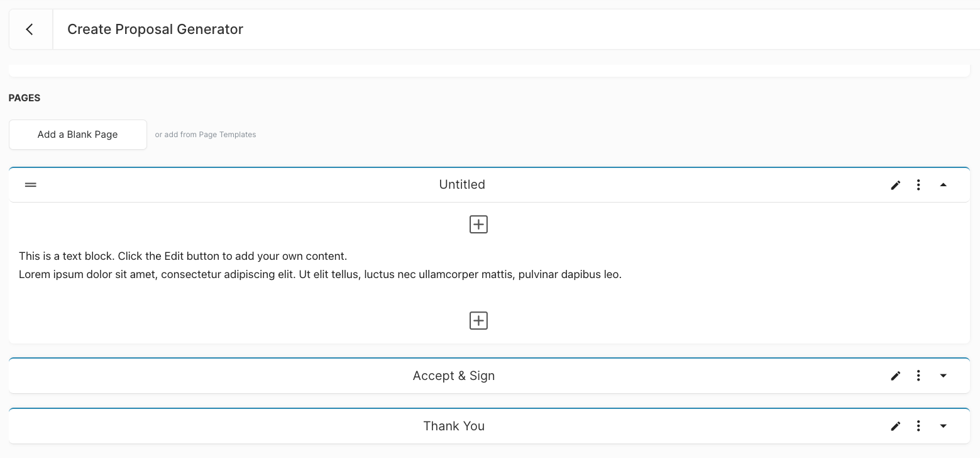980x458 pixels.
Task: Click the Untitled page title
Action: pos(462,184)
